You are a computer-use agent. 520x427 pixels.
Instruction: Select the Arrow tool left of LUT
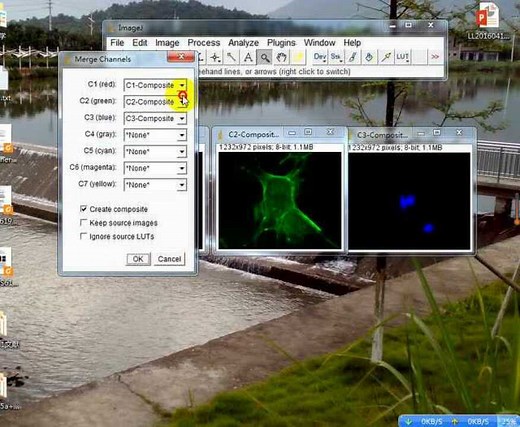[x=386, y=57]
